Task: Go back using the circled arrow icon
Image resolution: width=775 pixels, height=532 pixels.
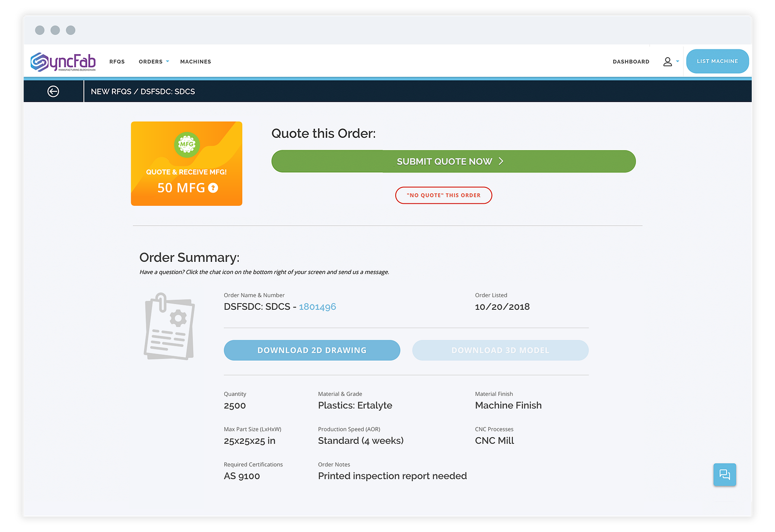Action: [x=53, y=91]
